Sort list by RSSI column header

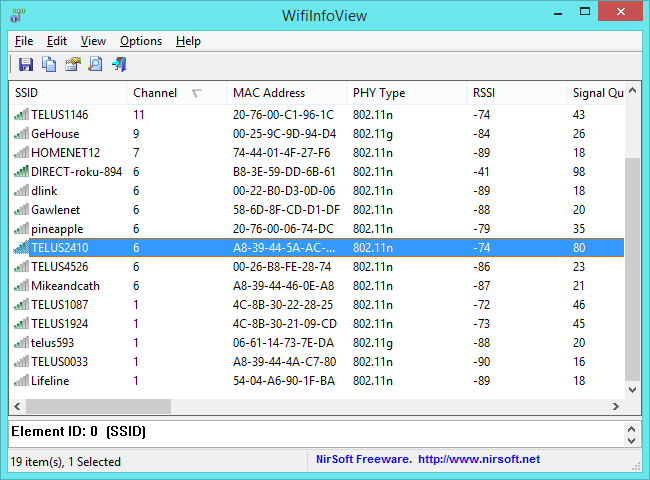(484, 93)
